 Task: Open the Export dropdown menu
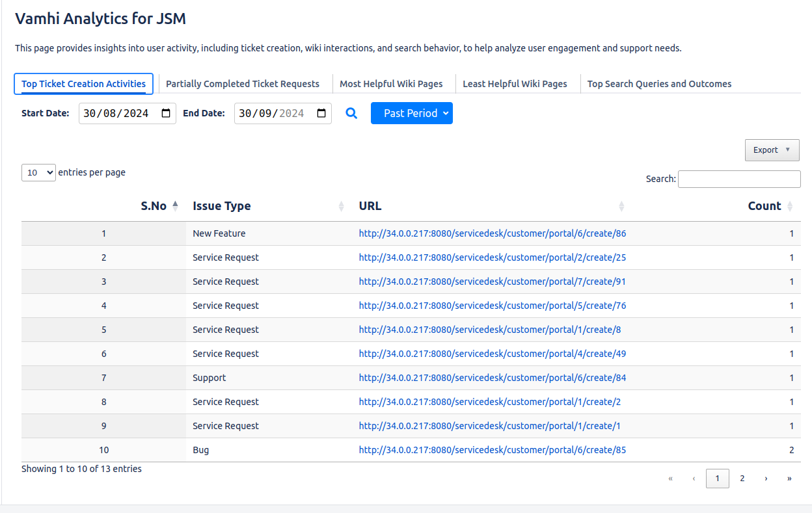pos(772,150)
